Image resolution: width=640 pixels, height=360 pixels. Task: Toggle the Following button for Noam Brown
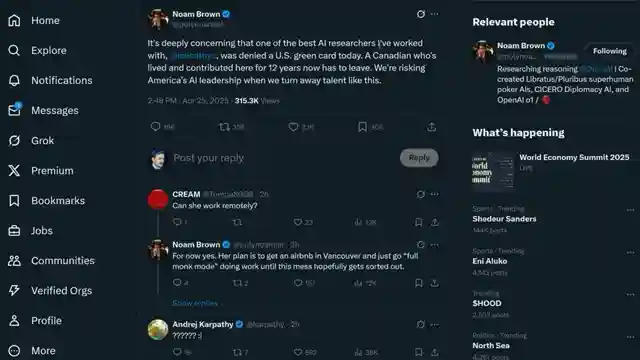609,51
